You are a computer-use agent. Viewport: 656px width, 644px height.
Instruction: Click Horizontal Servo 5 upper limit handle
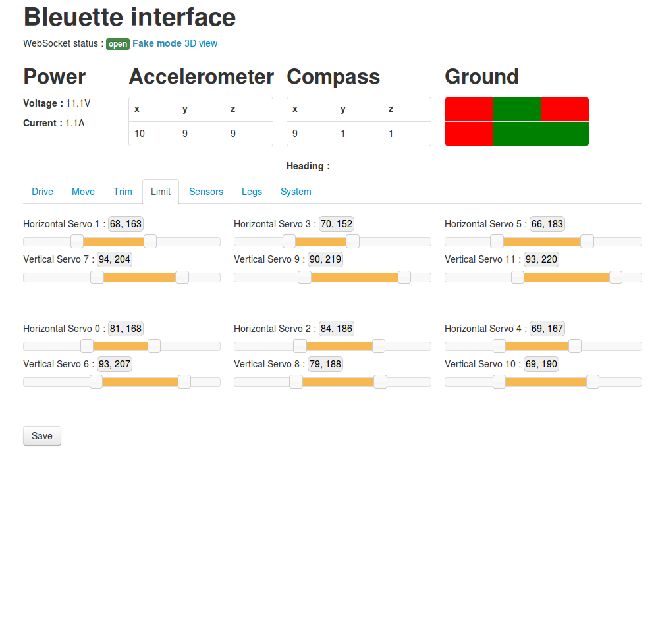[x=587, y=241]
